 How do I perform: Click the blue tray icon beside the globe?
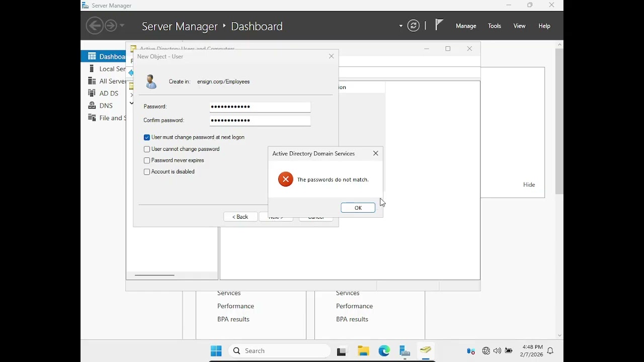471,351
